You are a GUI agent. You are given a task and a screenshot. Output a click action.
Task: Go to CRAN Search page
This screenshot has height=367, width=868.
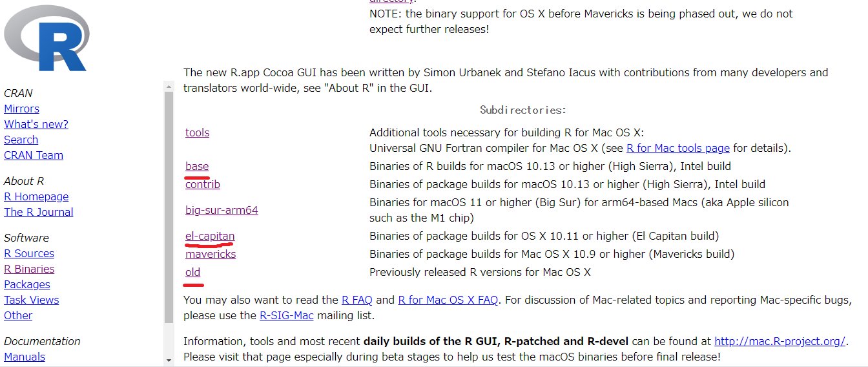click(21, 140)
